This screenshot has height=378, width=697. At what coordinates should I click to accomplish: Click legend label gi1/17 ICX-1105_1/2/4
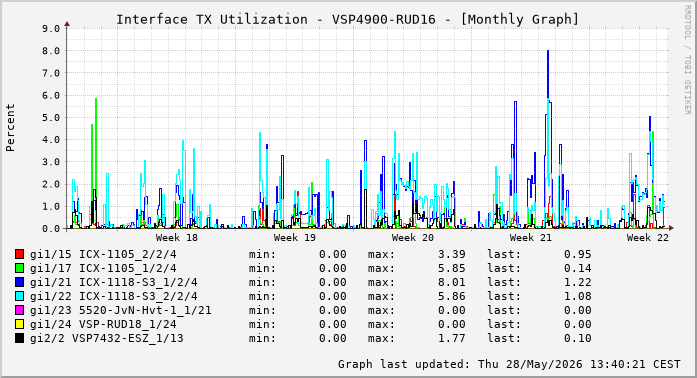tap(103, 268)
